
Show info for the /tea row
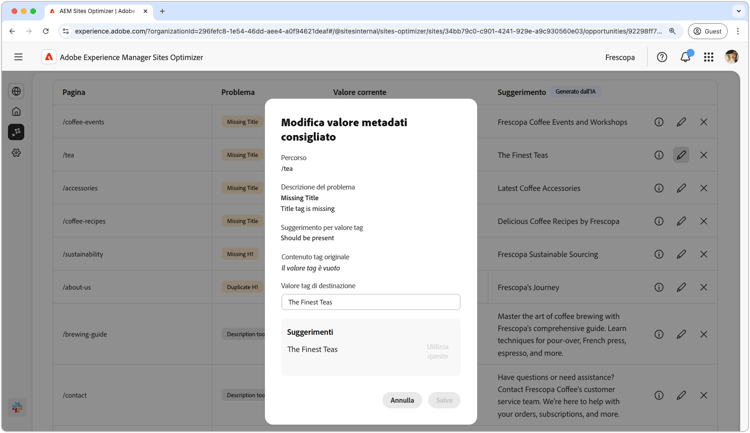coord(659,155)
